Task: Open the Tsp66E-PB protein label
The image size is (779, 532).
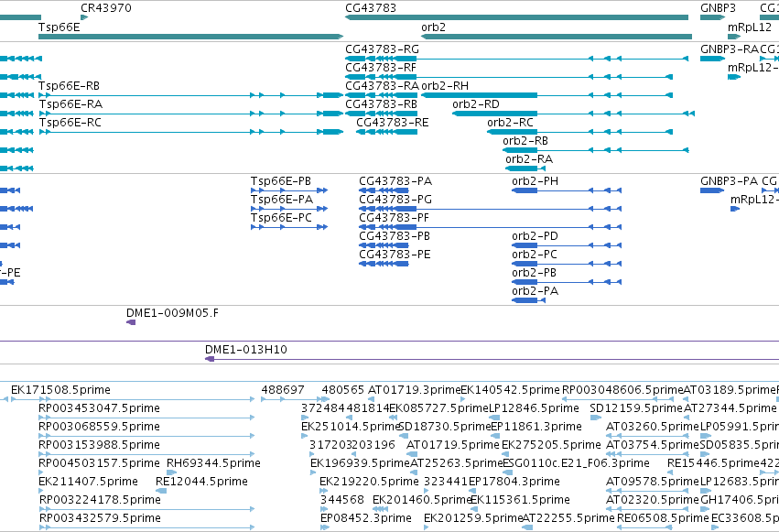Action: [x=281, y=181]
